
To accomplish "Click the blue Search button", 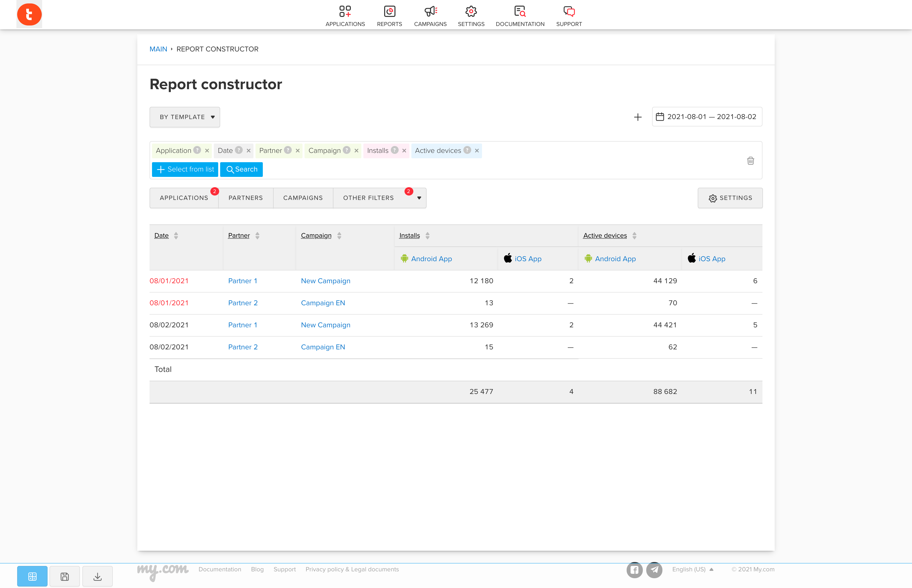I will tap(241, 170).
